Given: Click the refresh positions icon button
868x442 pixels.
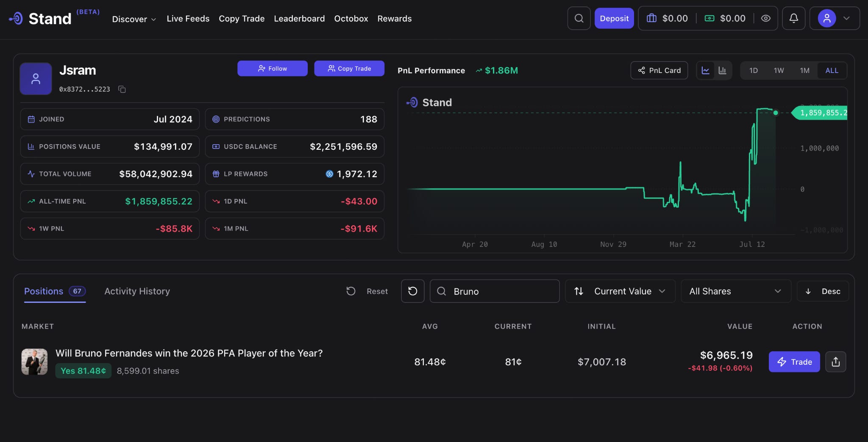Looking at the screenshot, I should click(413, 291).
